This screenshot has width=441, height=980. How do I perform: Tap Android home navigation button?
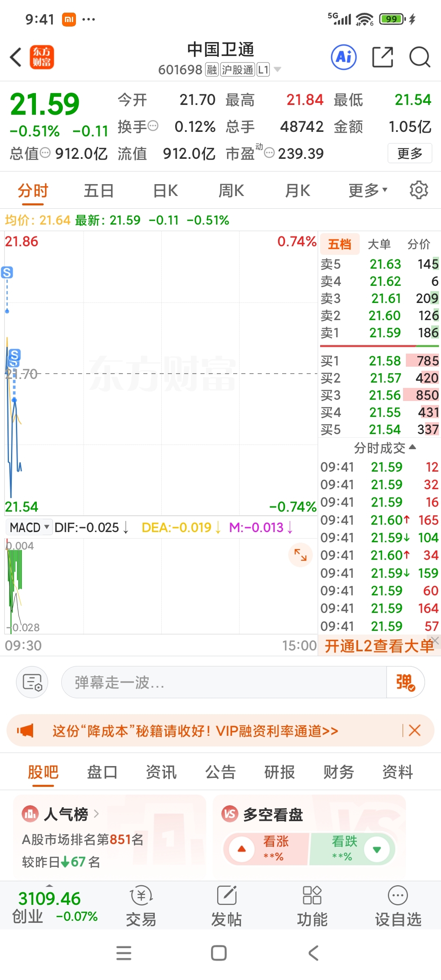[x=219, y=953]
